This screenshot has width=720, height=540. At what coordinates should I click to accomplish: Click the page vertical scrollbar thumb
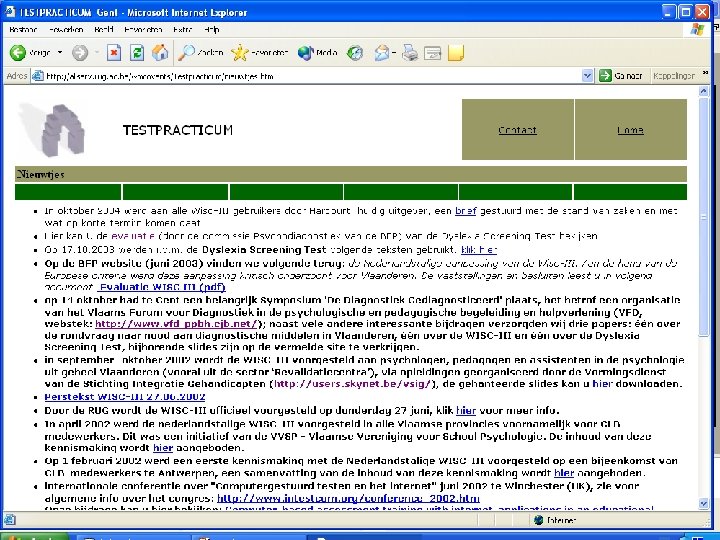(x=703, y=217)
